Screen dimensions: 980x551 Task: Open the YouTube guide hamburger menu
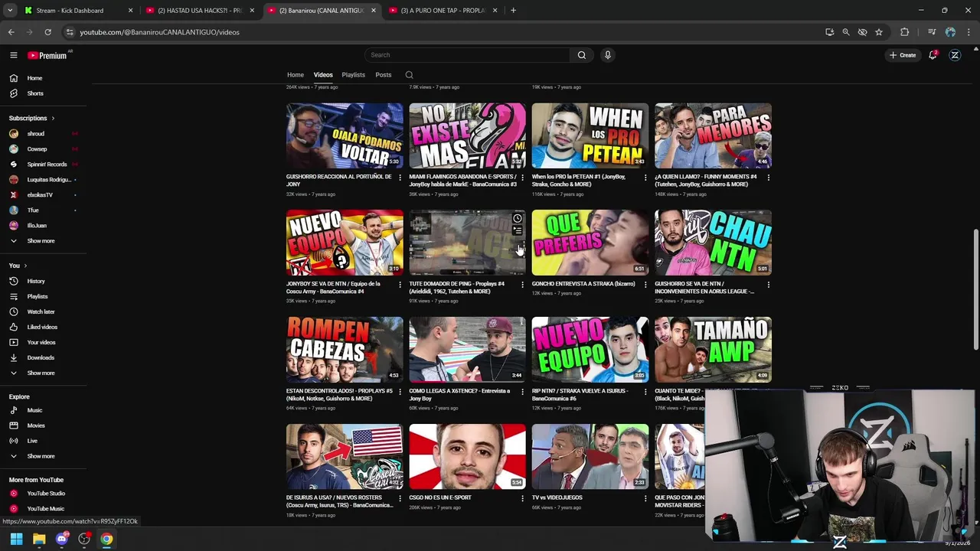pos(13,55)
